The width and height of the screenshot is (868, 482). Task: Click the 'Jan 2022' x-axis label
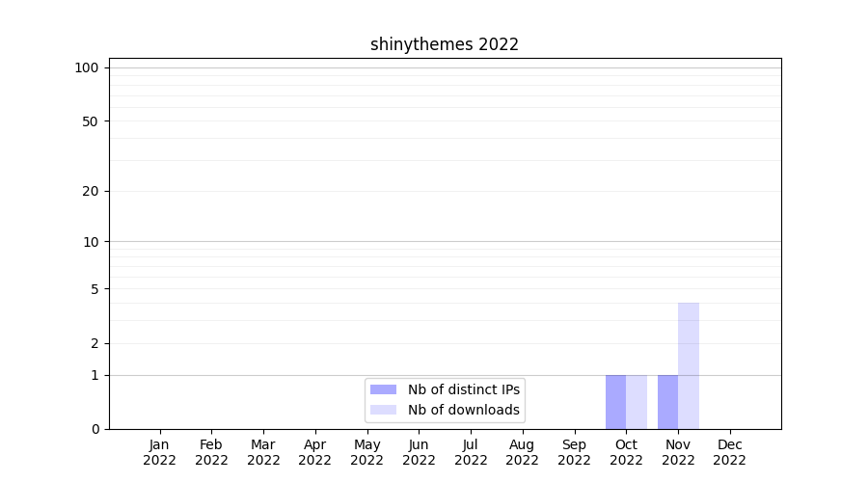(x=159, y=452)
